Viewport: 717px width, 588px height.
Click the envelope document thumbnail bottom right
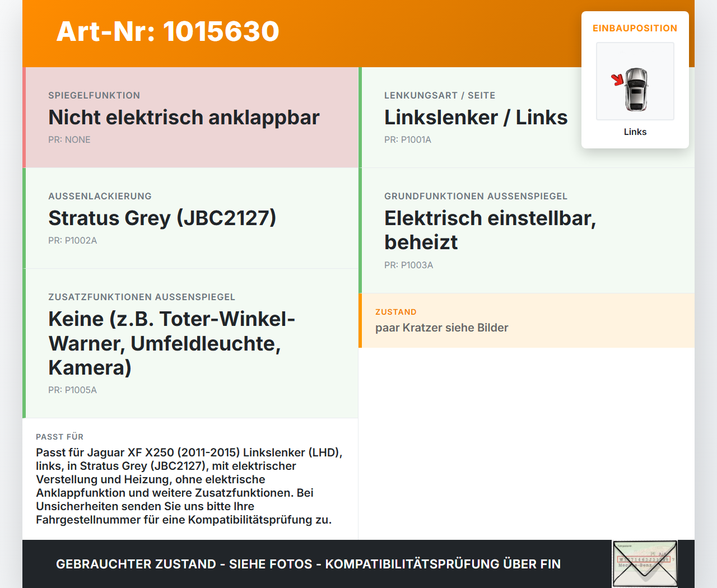tap(644, 563)
